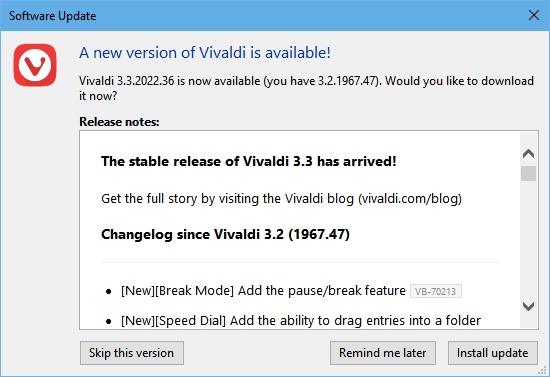Close the Software Update dialog
550x377 pixels.
click(534, 15)
